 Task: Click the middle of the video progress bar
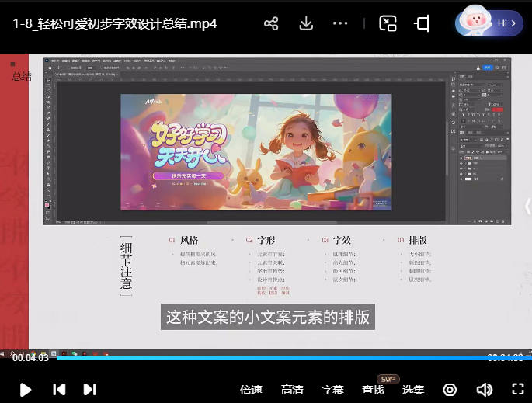pyautogui.click(x=266, y=357)
